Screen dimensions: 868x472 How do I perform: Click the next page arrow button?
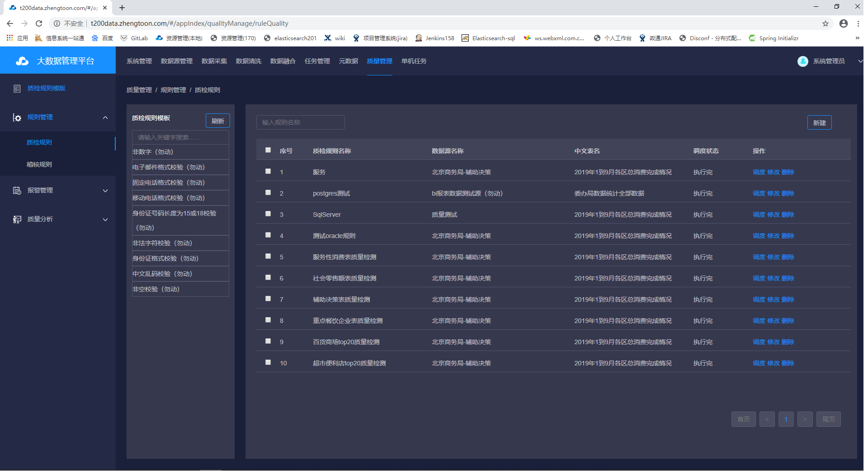(805, 419)
